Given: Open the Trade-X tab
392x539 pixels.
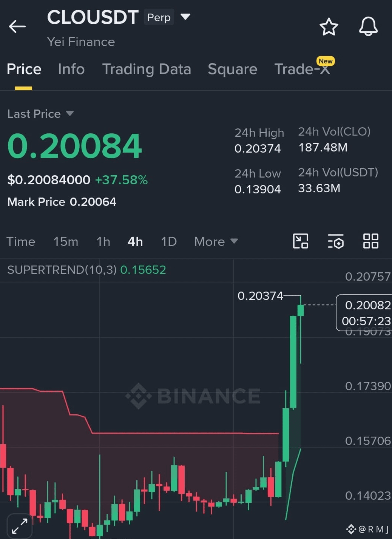Looking at the screenshot, I should pos(302,69).
